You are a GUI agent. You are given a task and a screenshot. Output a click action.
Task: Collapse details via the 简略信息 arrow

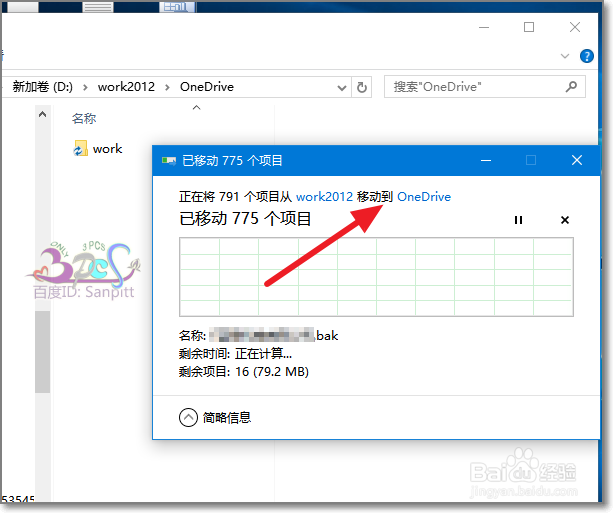pyautogui.click(x=188, y=418)
